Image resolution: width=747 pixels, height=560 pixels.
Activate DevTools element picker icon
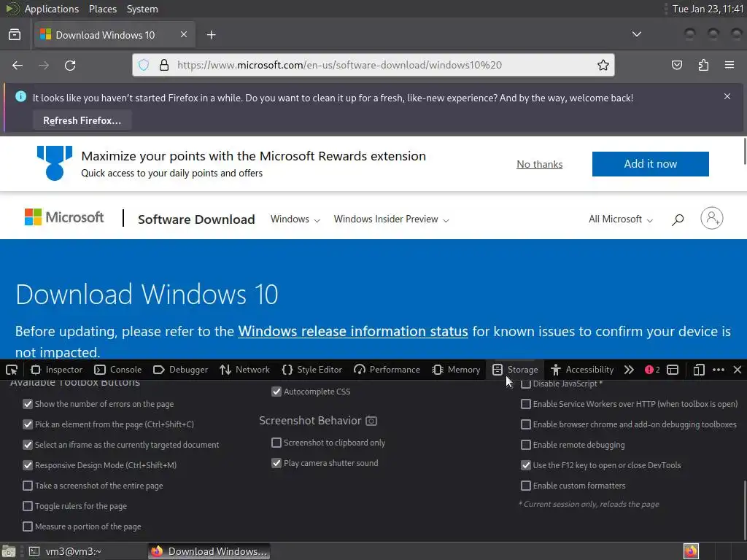click(x=12, y=370)
